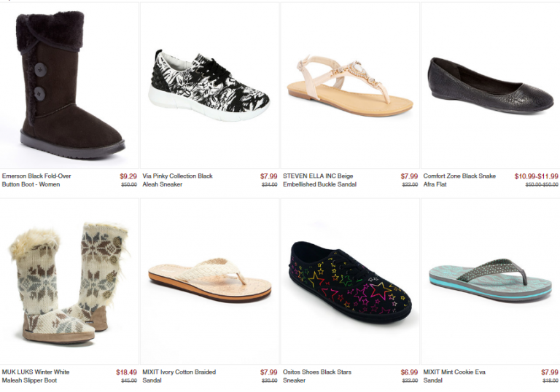Click the $10.99-$11.99 Afra Flat price
Image resolution: width=560 pixels, height=392 pixels.
click(536, 176)
